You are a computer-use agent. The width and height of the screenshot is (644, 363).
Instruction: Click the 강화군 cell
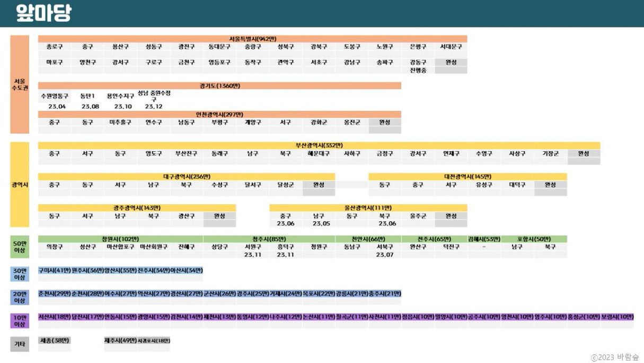(319, 122)
